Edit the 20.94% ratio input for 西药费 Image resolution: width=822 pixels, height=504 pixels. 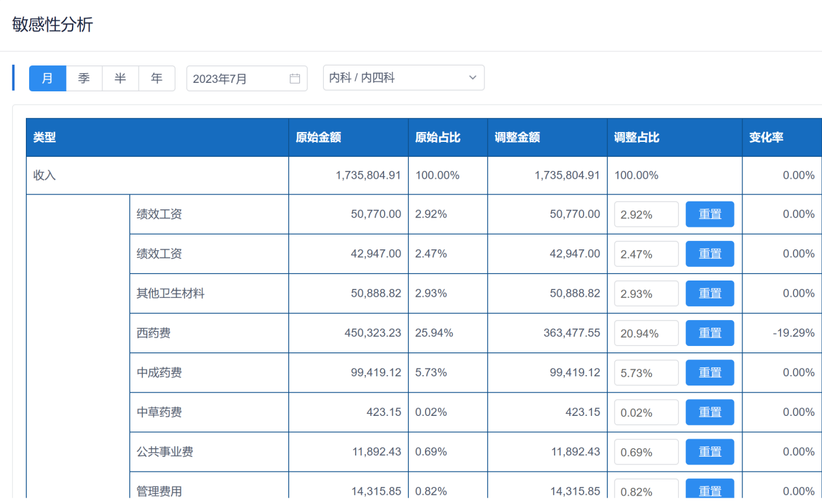coord(646,333)
